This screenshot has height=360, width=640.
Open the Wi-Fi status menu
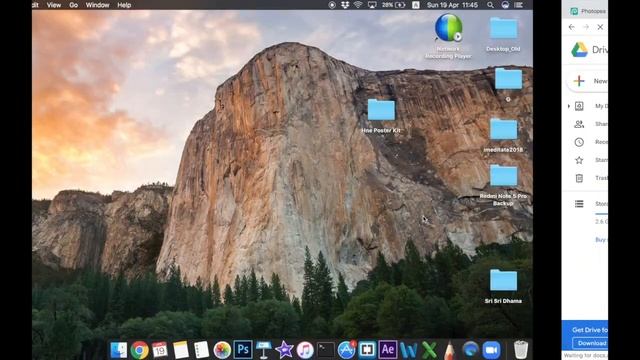coord(358,5)
